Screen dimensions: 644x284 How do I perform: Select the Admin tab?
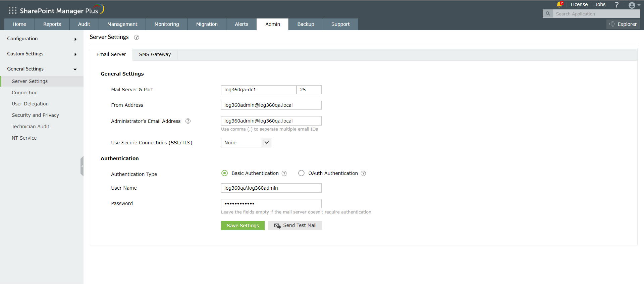click(x=273, y=24)
